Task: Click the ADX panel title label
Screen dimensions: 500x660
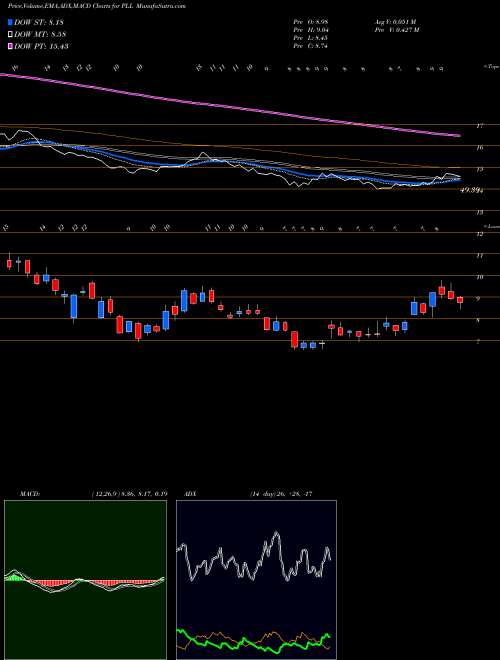Action: pos(191,494)
